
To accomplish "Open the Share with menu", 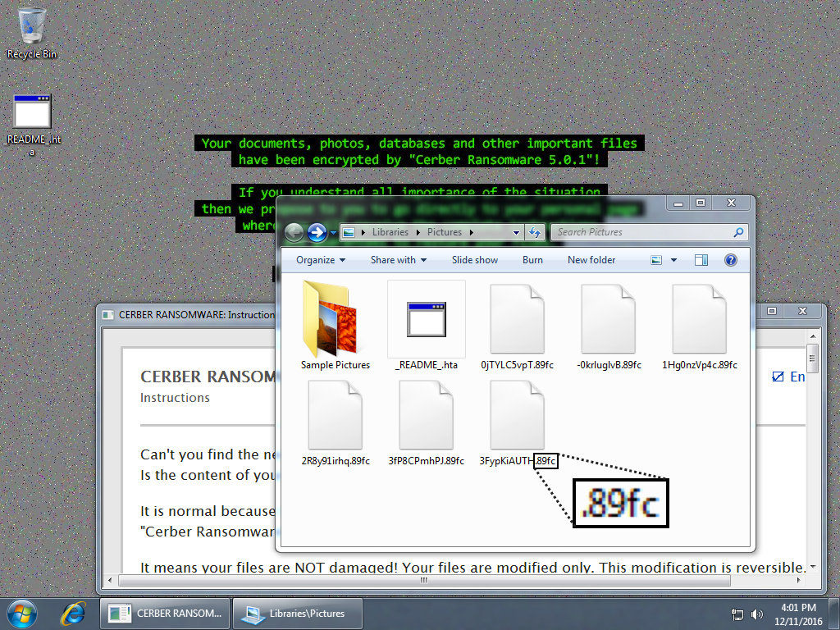I will point(398,260).
